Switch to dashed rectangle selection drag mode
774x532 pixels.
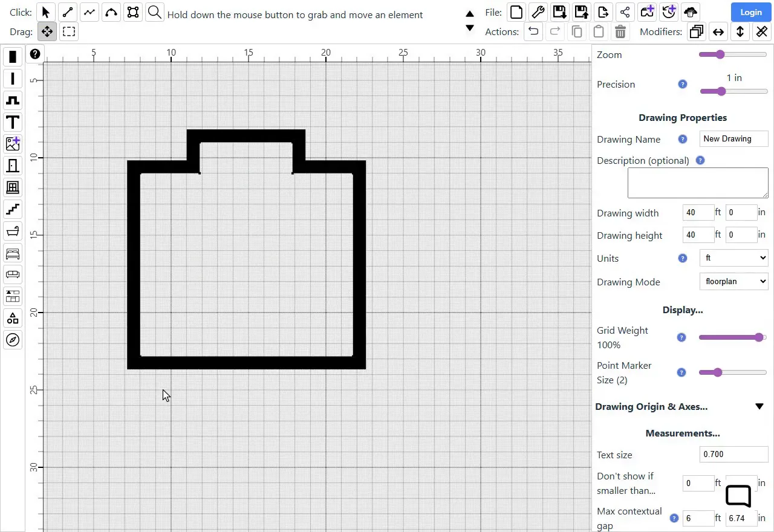tap(69, 31)
